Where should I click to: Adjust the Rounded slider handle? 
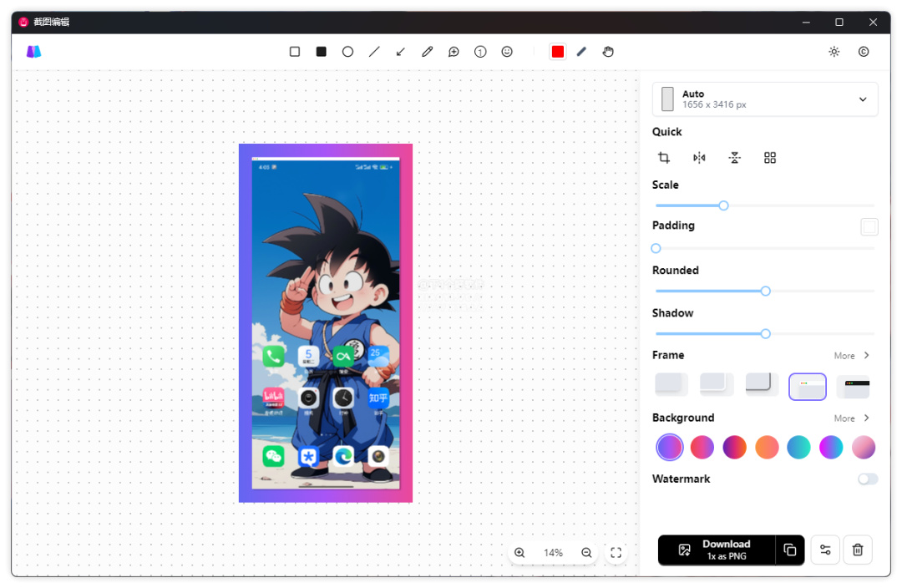click(766, 291)
